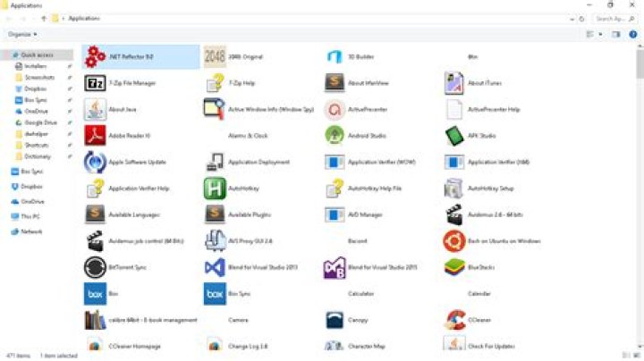Click the AutoHotkey green H icon

coord(215,189)
